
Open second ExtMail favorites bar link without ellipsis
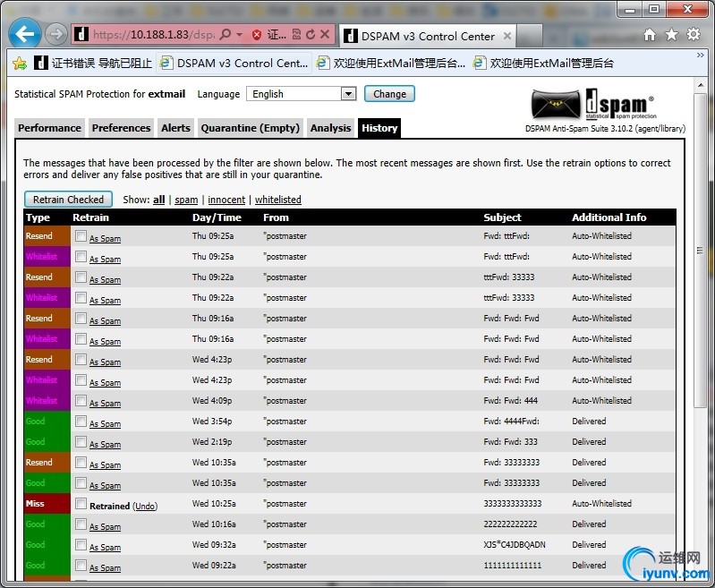point(543,63)
